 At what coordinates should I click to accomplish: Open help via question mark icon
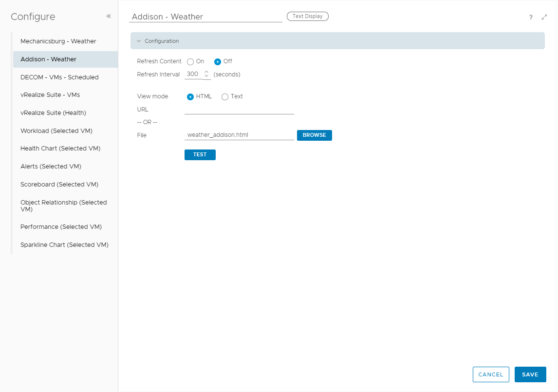point(531,17)
